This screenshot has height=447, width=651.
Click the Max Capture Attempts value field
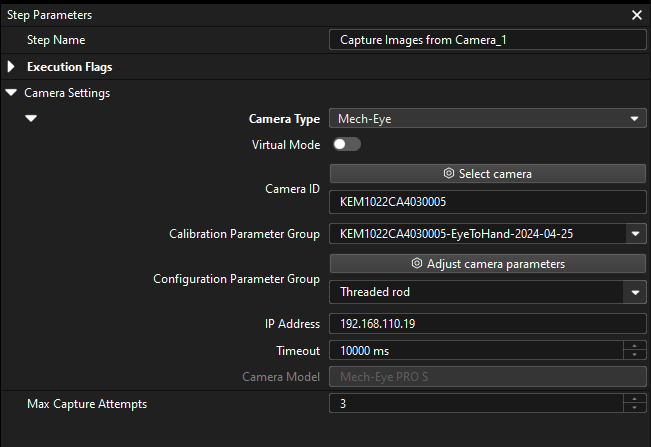coord(475,404)
